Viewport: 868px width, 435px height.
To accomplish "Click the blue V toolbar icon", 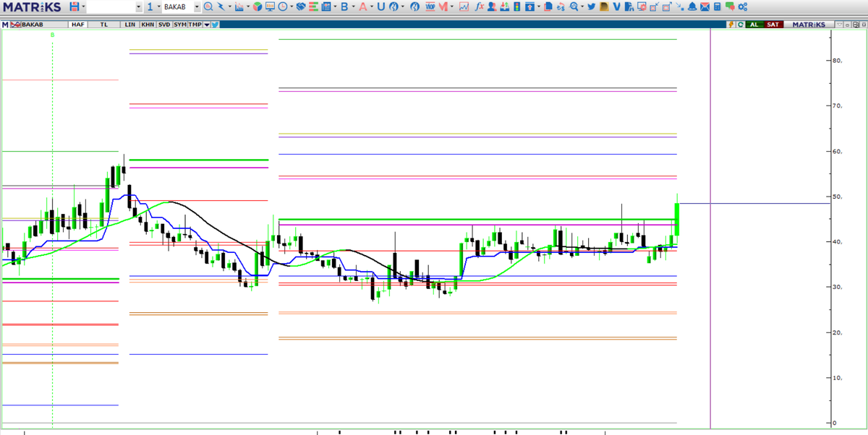I will [616, 7].
